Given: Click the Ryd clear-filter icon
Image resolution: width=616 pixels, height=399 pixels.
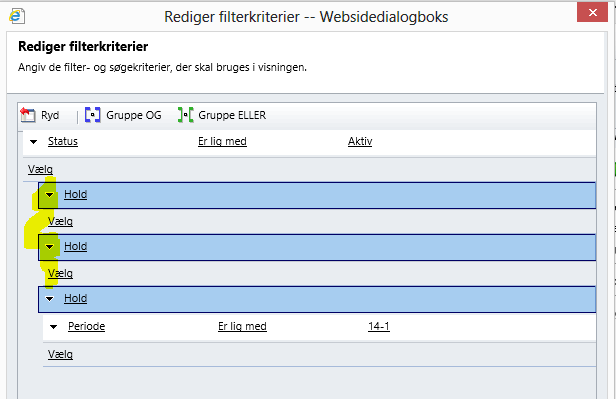Looking at the screenshot, I should (x=28, y=115).
